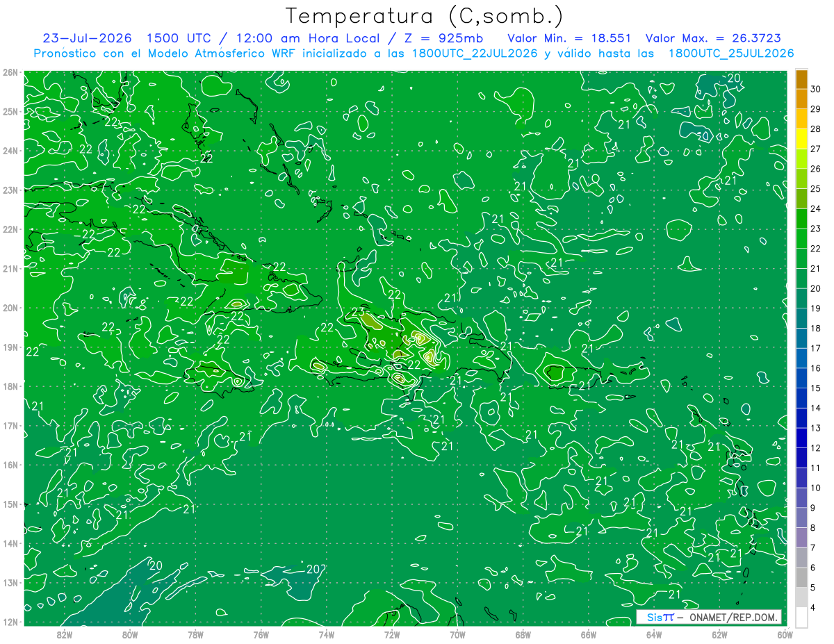Click the colorbar scale value 16
Screen dimensions: 834x644
coord(815,368)
